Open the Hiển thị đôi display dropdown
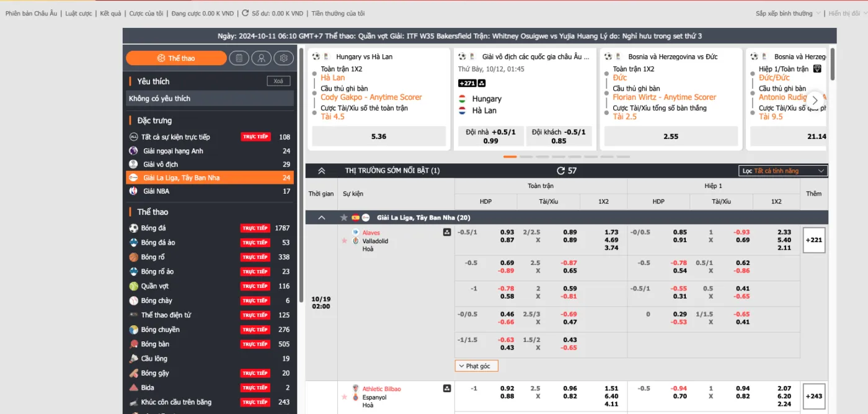The image size is (868, 414). [847, 13]
